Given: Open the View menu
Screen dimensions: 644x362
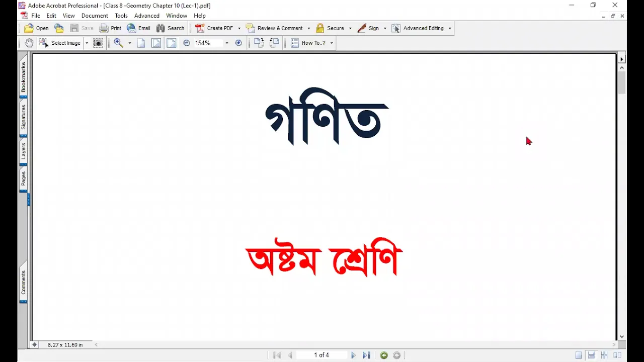Looking at the screenshot, I should (68, 16).
